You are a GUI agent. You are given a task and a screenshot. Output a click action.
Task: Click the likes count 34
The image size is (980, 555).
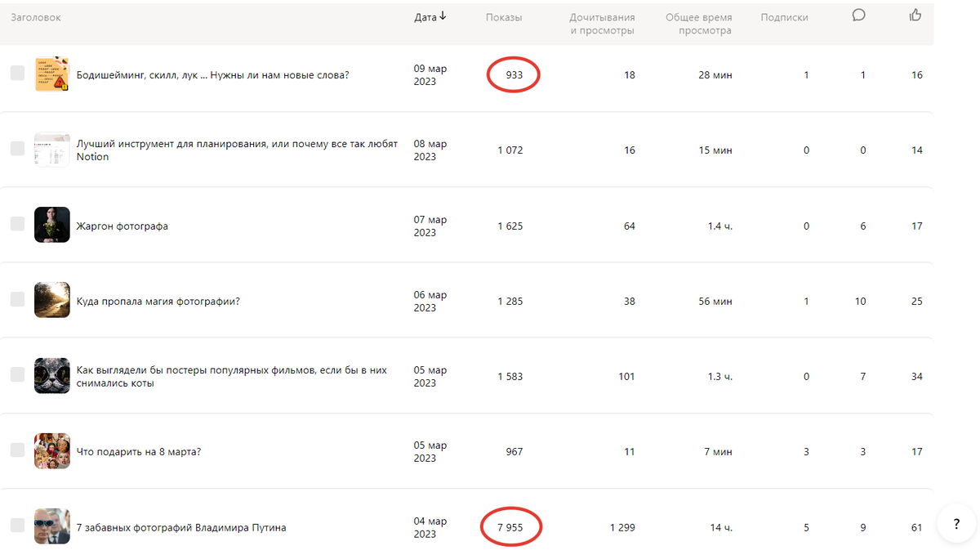pyautogui.click(x=917, y=376)
